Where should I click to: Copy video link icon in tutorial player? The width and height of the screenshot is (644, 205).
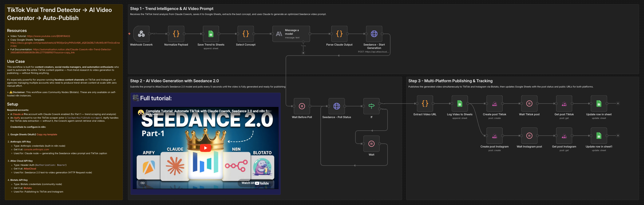tap(142, 183)
